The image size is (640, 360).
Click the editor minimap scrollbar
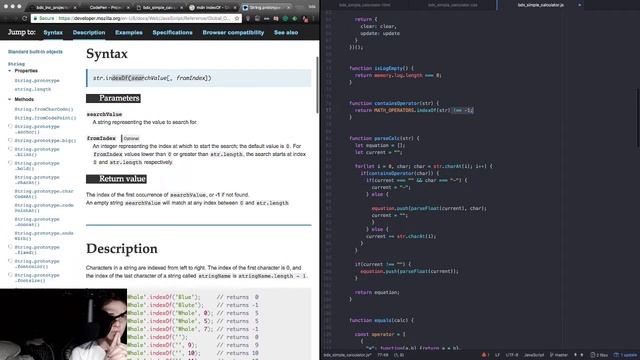[638, 118]
